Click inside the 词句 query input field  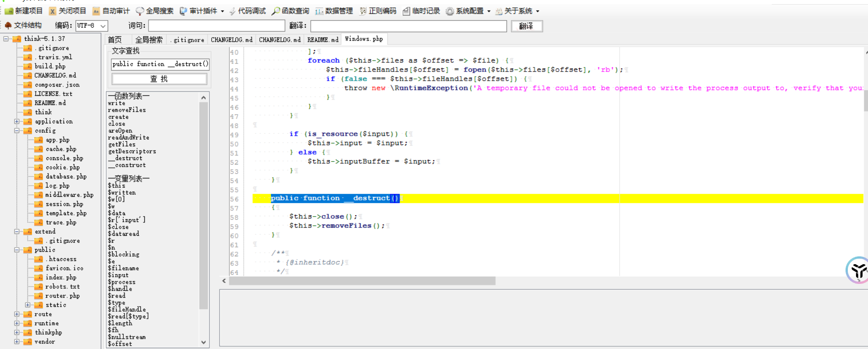pyautogui.click(x=216, y=26)
